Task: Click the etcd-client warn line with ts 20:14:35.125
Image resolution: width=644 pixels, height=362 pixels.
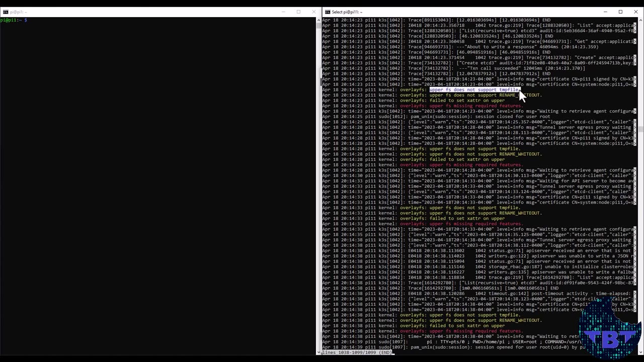Action: click(479, 235)
